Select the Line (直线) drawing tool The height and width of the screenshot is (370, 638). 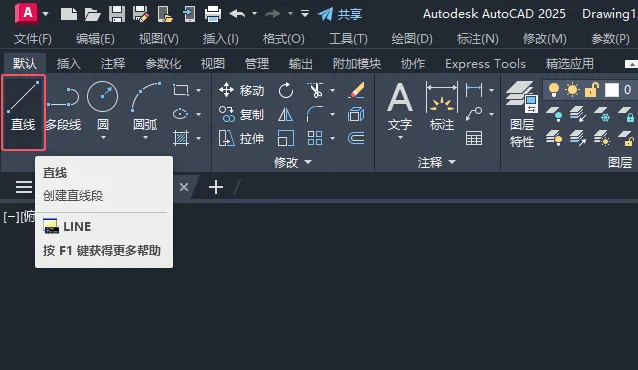(x=23, y=112)
